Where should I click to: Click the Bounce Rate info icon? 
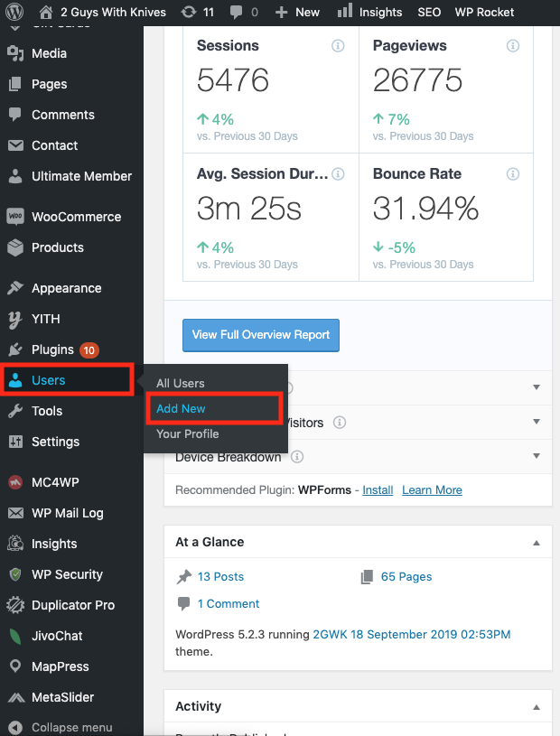(513, 174)
